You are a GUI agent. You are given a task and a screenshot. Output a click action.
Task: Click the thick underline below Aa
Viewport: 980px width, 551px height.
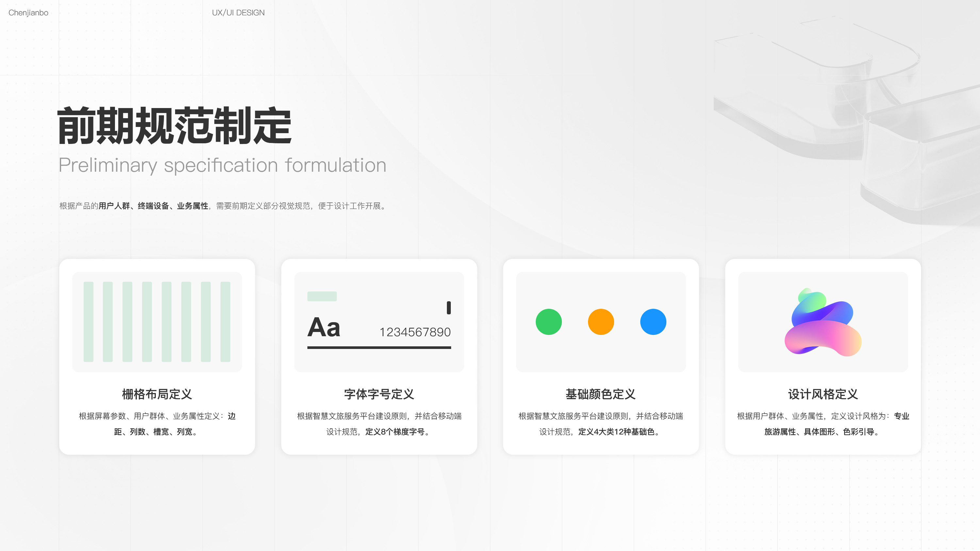[x=379, y=348]
